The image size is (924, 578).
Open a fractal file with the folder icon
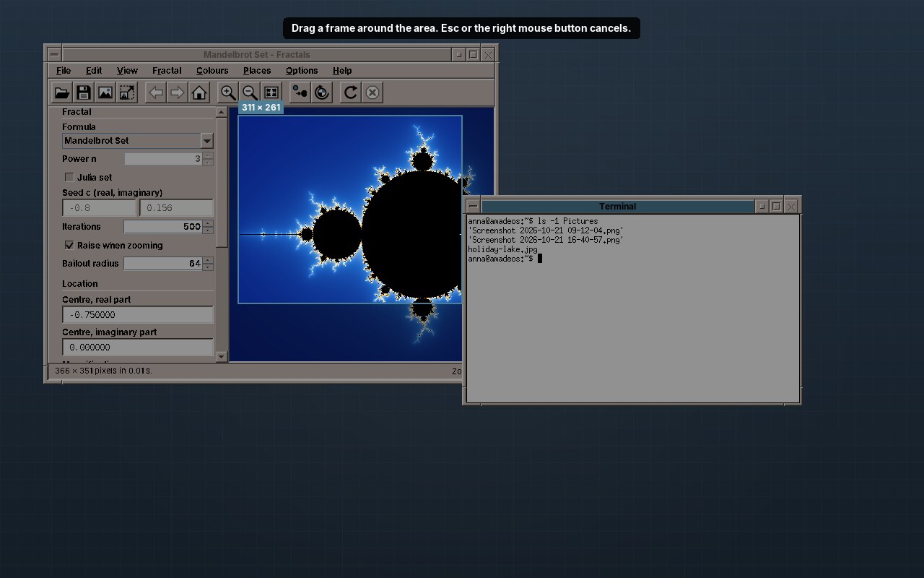tap(62, 92)
